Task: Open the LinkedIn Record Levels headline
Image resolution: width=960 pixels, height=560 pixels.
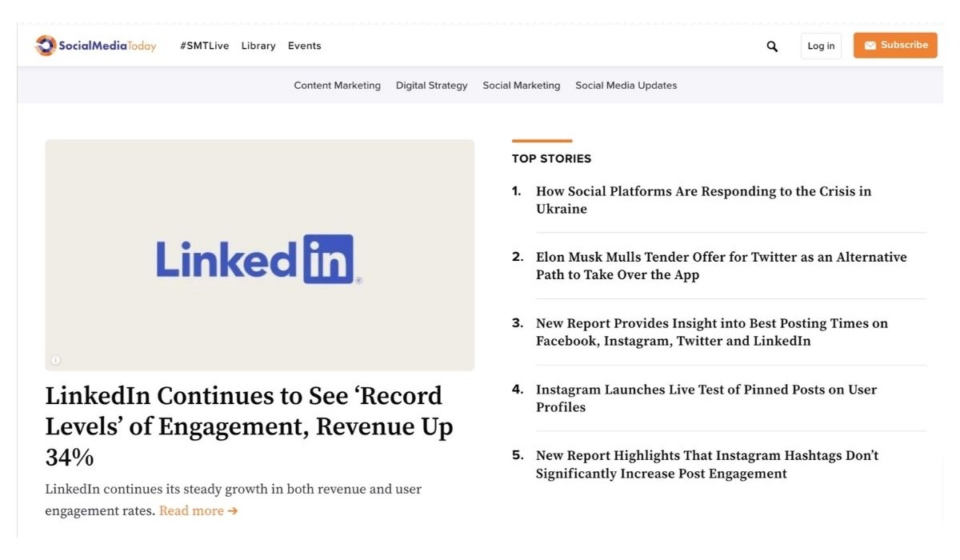Action: [250, 426]
